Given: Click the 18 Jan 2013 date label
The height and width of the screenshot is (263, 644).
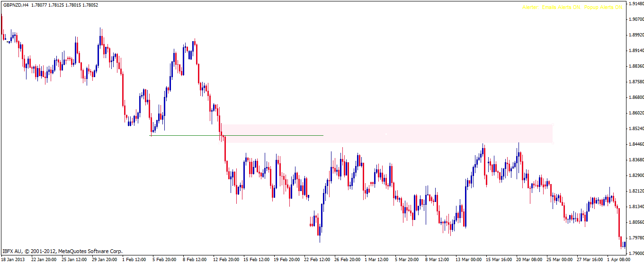Looking at the screenshot, I should click(13, 259).
